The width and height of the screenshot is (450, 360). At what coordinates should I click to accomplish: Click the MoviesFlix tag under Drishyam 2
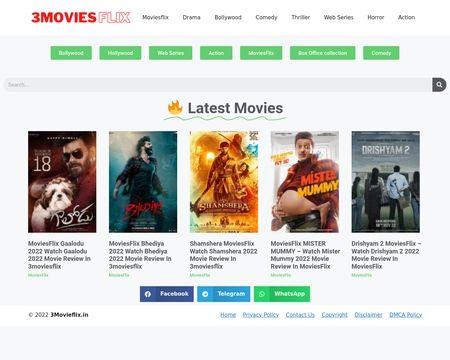[x=362, y=275]
